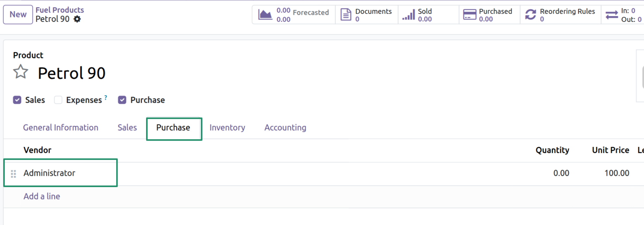Uncheck the Sales checkbox
The image size is (644, 225).
pyautogui.click(x=17, y=100)
